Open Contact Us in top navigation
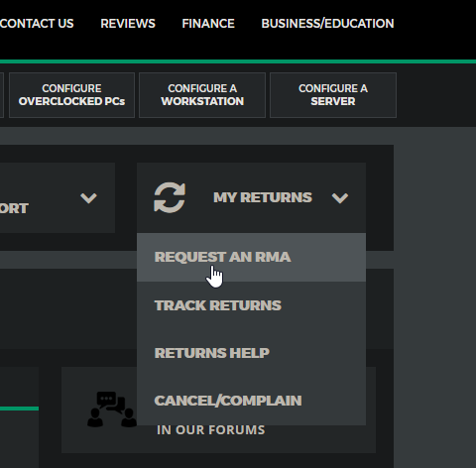Screen dimensions: 476x468 (37, 24)
